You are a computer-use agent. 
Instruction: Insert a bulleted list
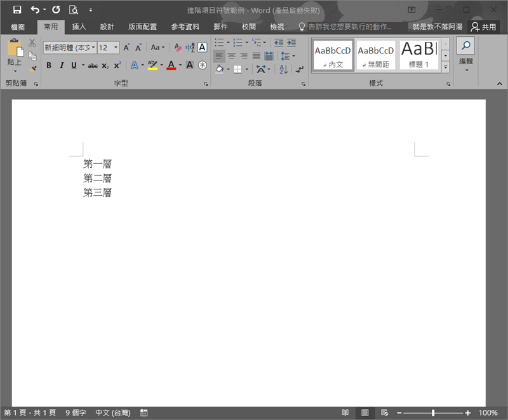click(219, 43)
